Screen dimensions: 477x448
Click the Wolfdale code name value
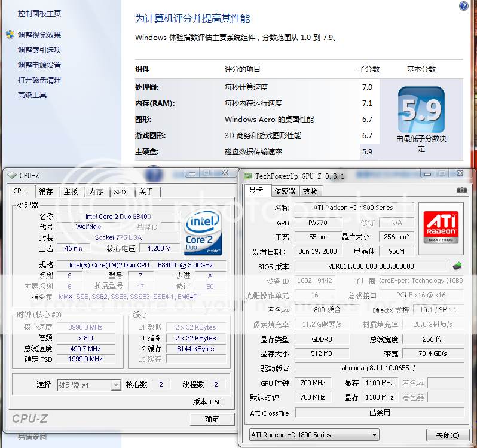click(x=88, y=227)
